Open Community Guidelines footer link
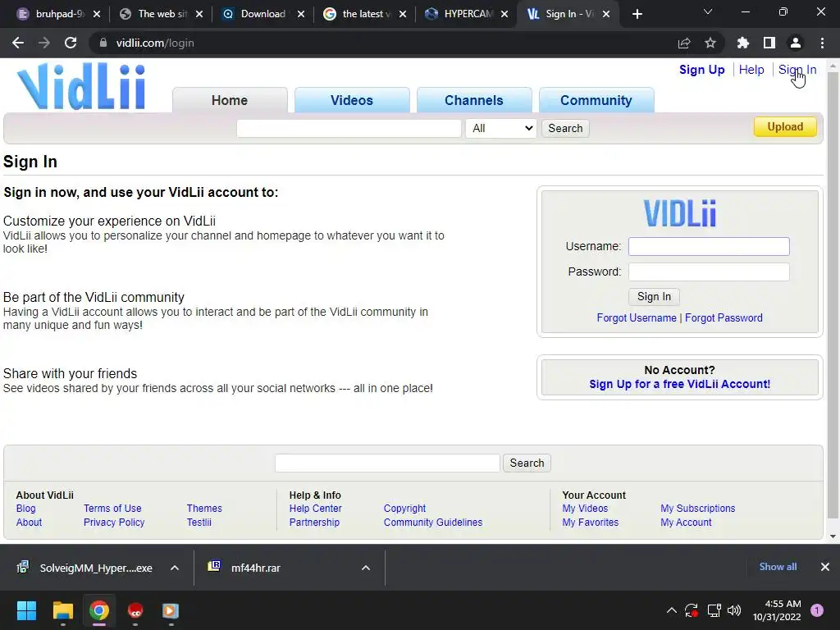Image resolution: width=840 pixels, height=630 pixels. 433,523
